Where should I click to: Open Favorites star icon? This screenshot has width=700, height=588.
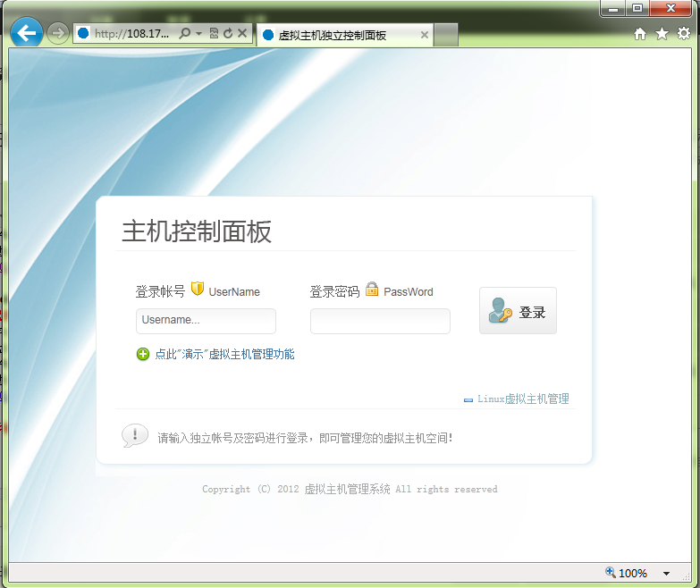(x=662, y=34)
